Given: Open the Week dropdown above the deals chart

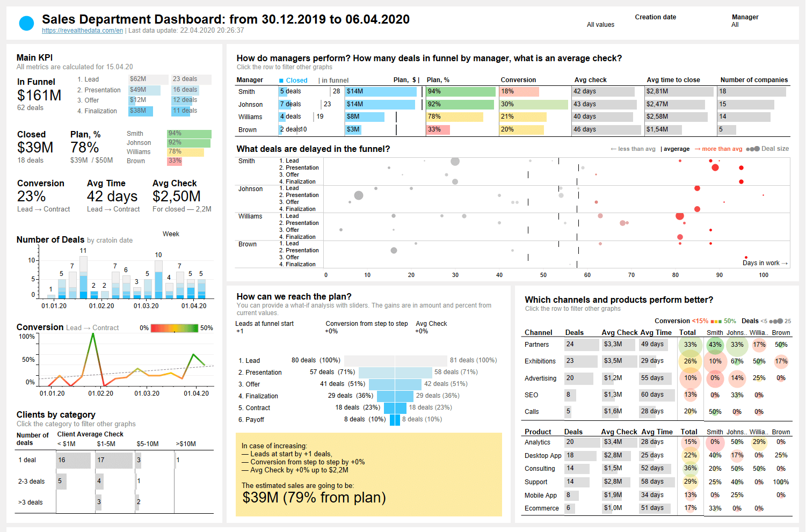Looking at the screenshot, I should point(171,234).
